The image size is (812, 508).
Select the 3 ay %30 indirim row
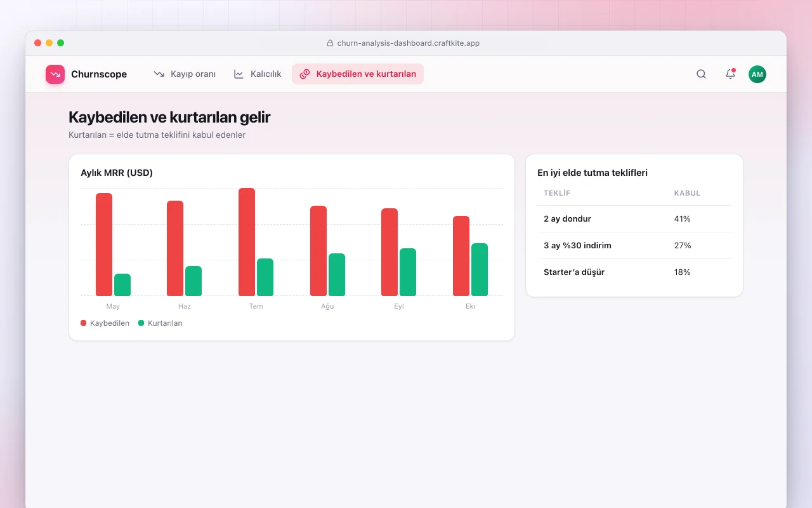[634, 246]
